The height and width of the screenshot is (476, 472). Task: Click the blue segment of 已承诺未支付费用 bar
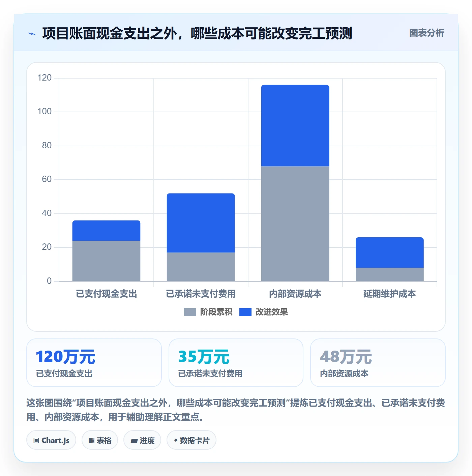tap(201, 223)
